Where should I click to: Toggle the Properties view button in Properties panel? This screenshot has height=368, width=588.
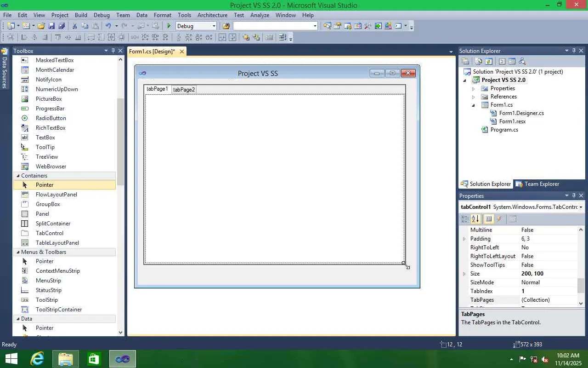[x=489, y=219]
